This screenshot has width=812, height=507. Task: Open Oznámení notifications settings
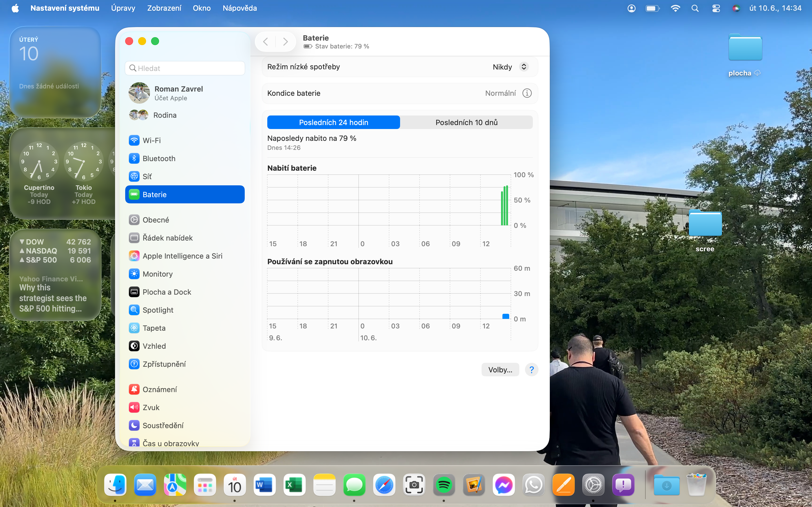click(159, 389)
